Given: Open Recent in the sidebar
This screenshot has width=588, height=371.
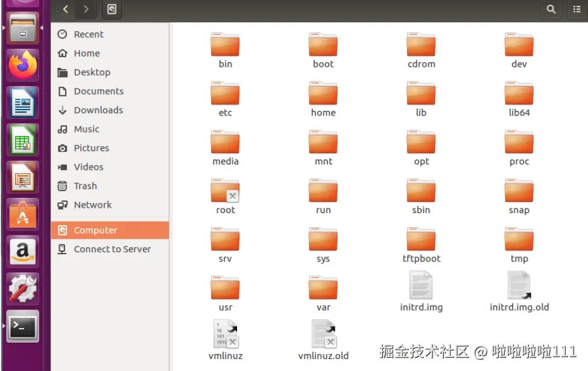Looking at the screenshot, I should click(110, 34).
